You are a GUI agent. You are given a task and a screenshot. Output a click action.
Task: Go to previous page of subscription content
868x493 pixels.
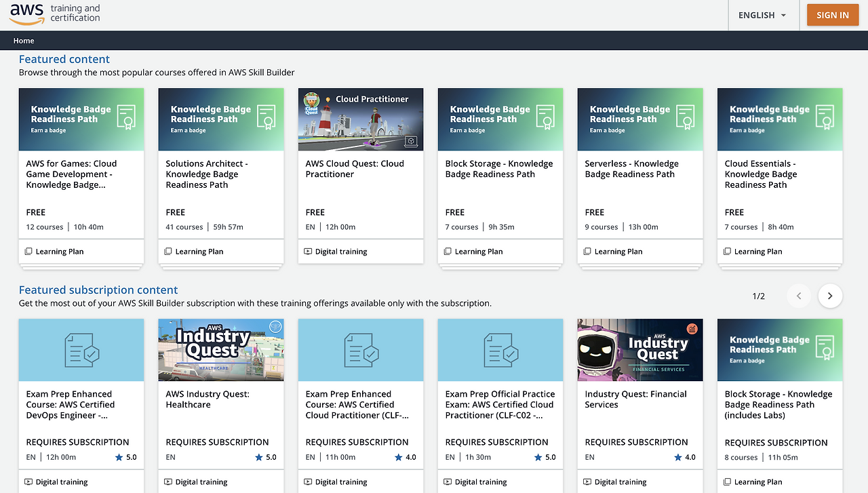coord(799,296)
